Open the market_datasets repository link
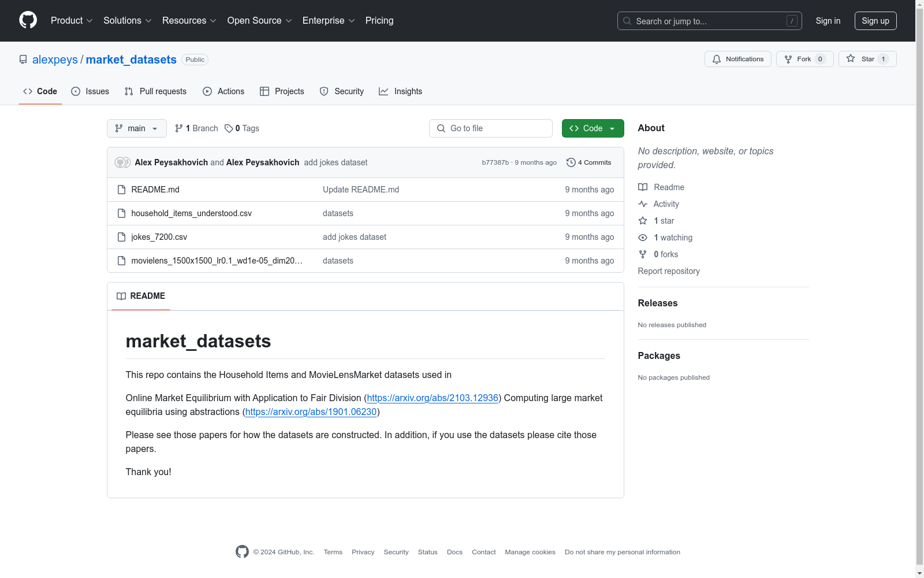 point(131,60)
